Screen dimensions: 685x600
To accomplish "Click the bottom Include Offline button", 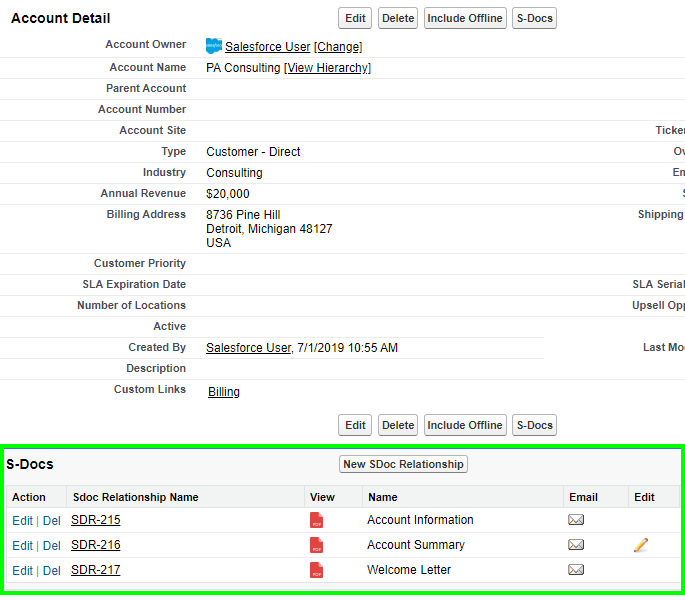I will (465, 425).
